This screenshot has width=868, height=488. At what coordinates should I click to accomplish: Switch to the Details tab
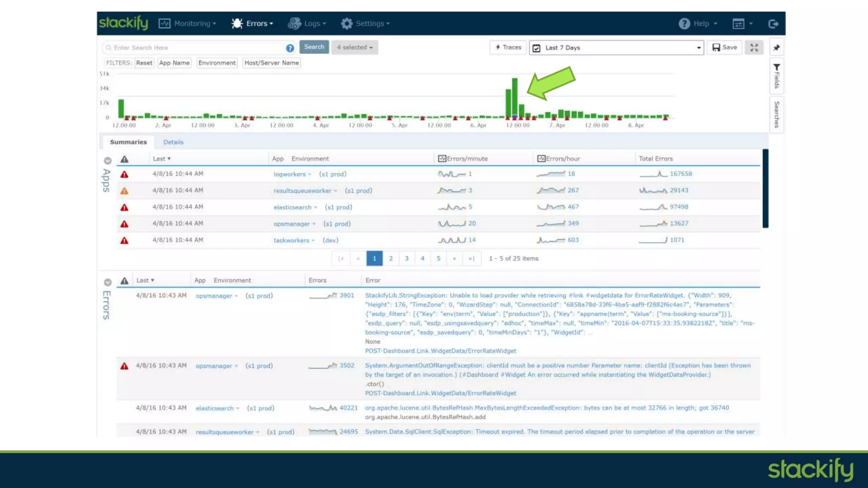coord(173,142)
